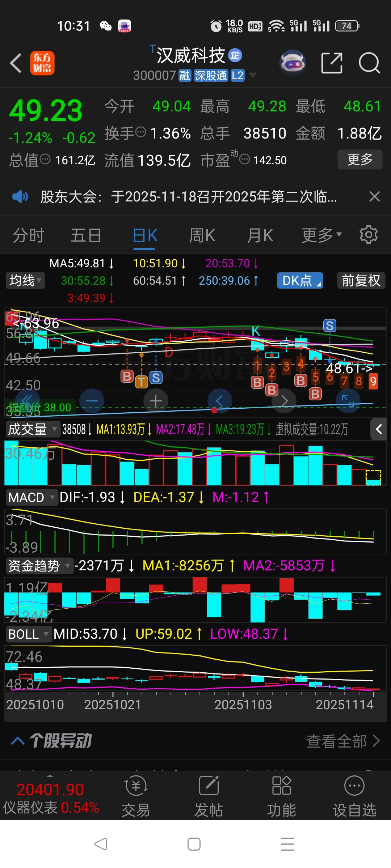Tap Android recent apps button
The width and height of the screenshot is (391, 868).
click(287, 844)
